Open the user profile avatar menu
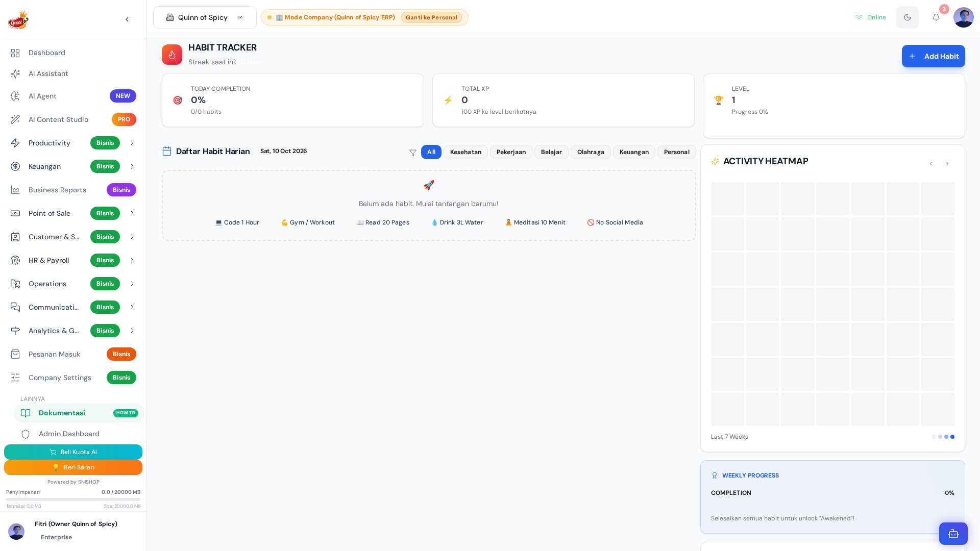The height and width of the screenshot is (551, 980). tap(964, 17)
